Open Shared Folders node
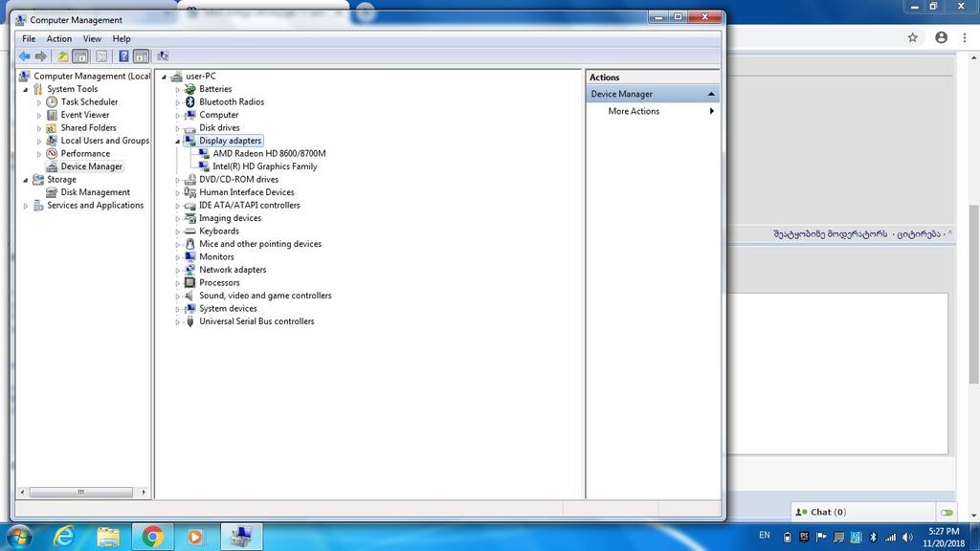 (88, 127)
